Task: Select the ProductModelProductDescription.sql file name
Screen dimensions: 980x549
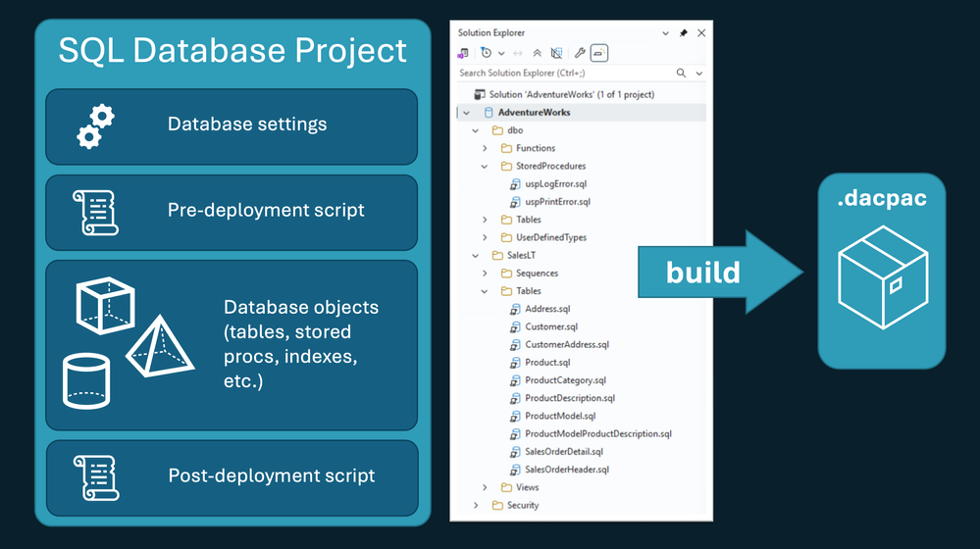Action: pyautogui.click(x=598, y=433)
